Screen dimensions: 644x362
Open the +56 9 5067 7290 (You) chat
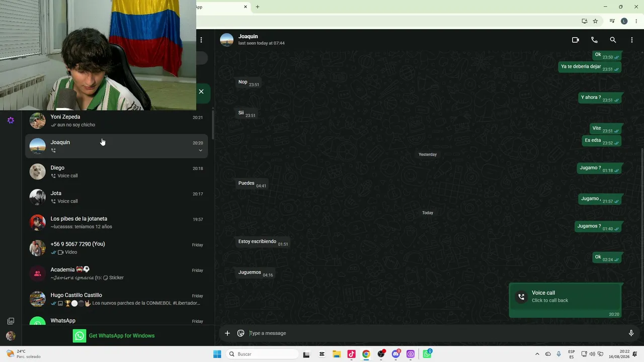[x=116, y=248]
